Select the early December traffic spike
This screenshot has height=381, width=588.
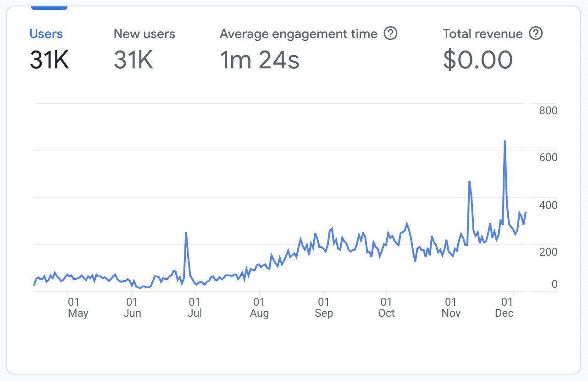[505, 140]
